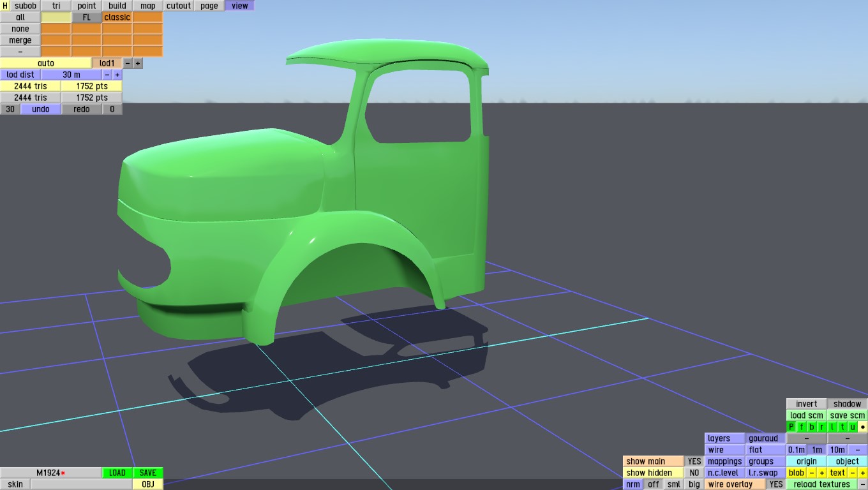The height and width of the screenshot is (490, 868).
Task: Export model with OBJ button
Action: [148, 484]
